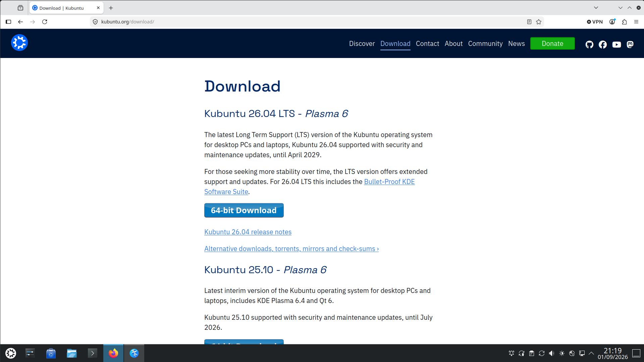Image resolution: width=644 pixels, height=362 pixels.
Task: Open the Kubuntu GitHub page icon
Action: (x=589, y=44)
